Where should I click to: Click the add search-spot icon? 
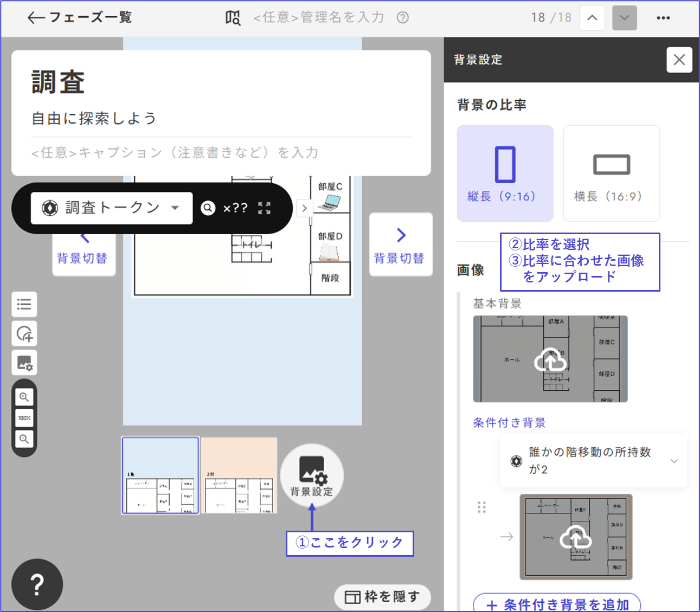pyautogui.click(x=24, y=333)
